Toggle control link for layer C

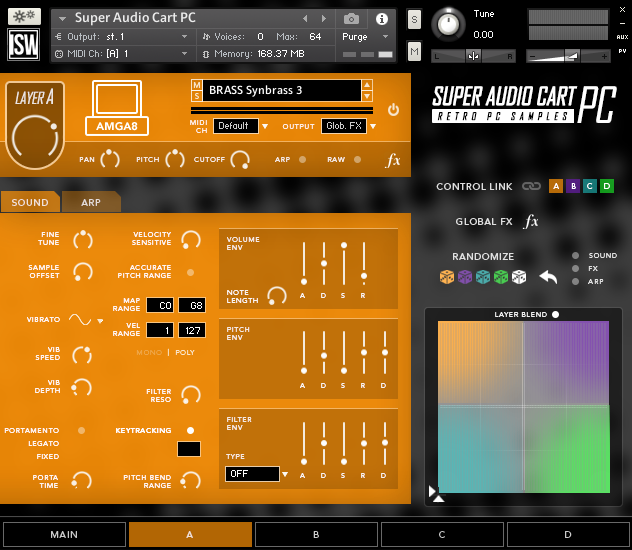click(x=590, y=186)
